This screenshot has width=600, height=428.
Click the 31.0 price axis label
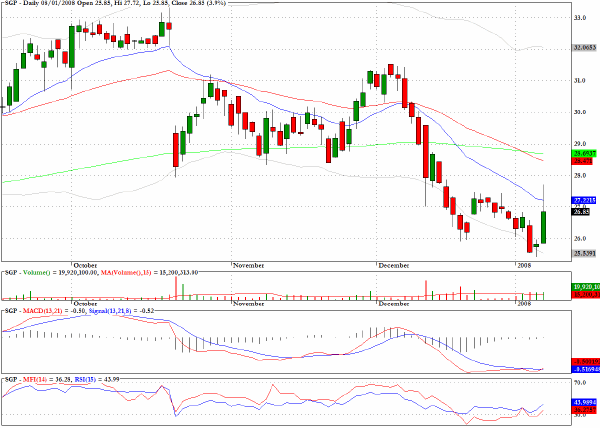pos(579,80)
